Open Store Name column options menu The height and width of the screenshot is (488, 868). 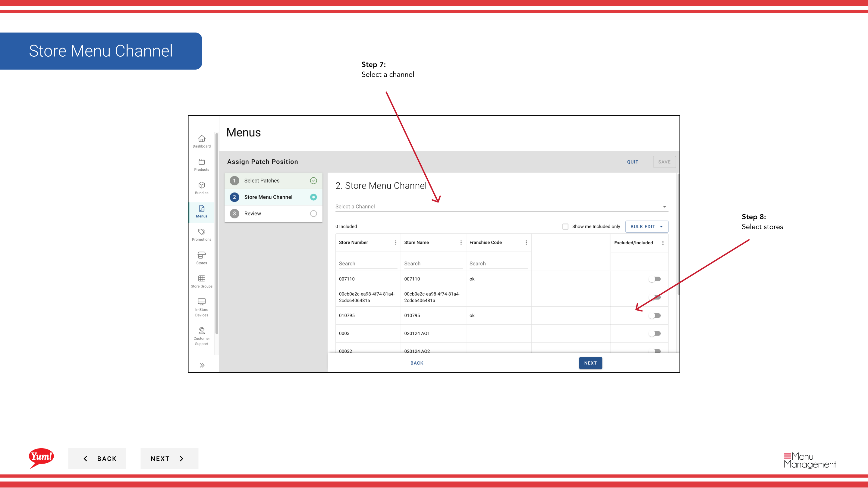pos(461,242)
